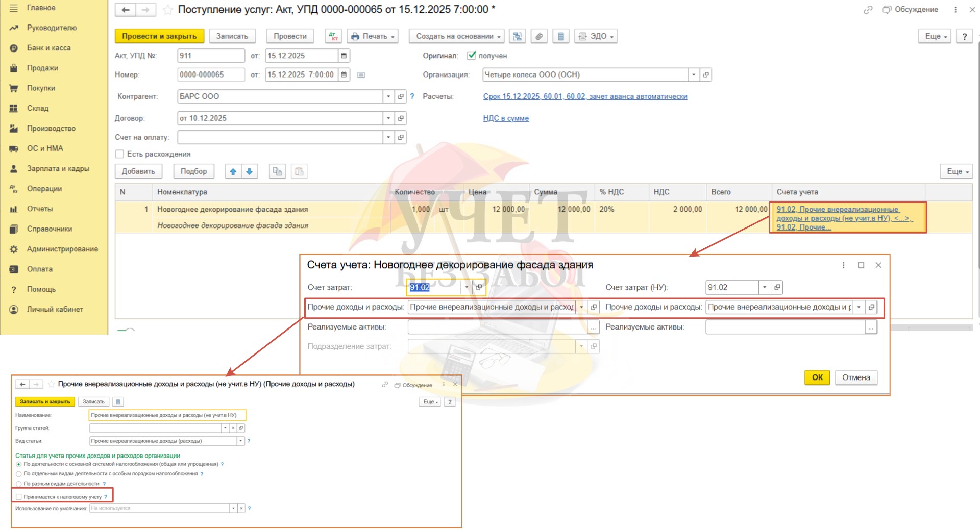The height and width of the screenshot is (531, 980).
Task: Click the paperclip attached files icon
Action: pyautogui.click(x=539, y=36)
